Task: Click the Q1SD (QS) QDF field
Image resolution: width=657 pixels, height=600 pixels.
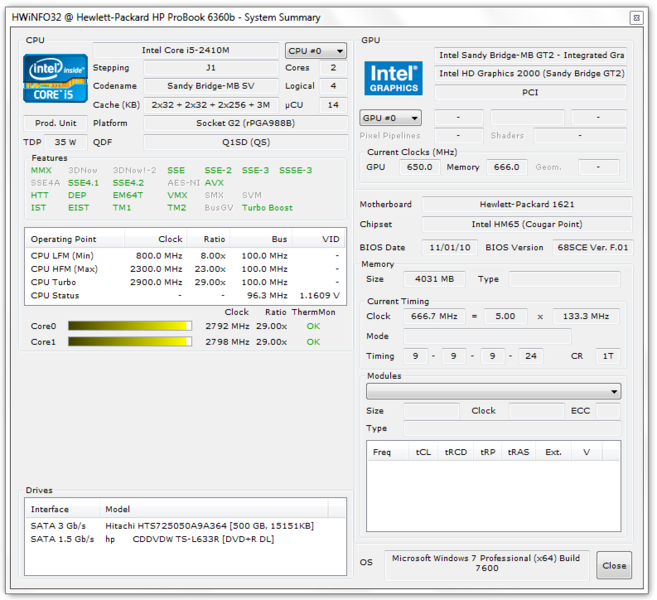Action: click(246, 142)
